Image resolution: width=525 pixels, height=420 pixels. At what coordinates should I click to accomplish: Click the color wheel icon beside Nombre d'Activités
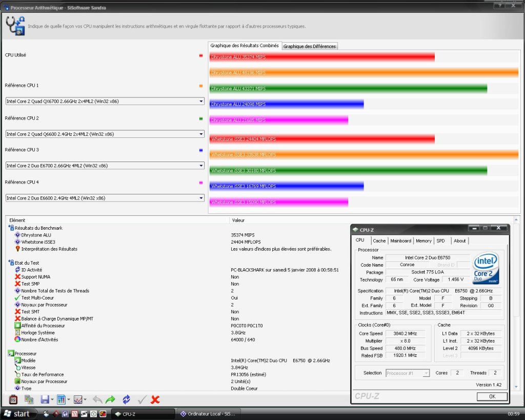click(x=18, y=339)
